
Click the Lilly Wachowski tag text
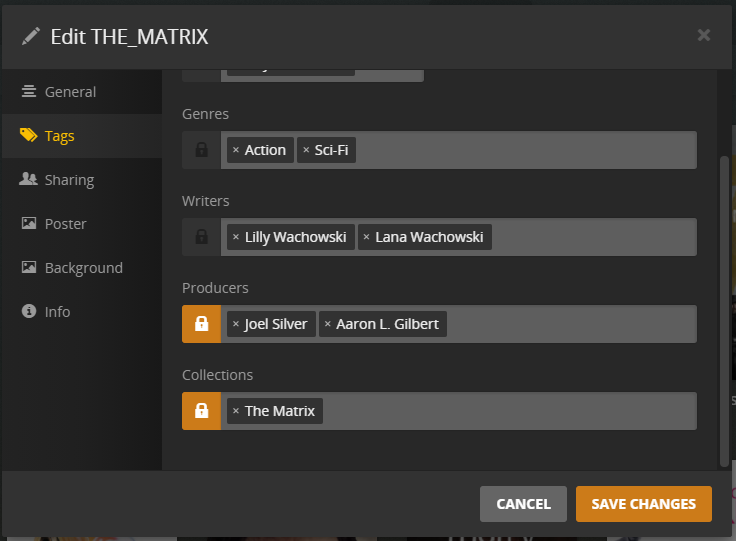tap(296, 237)
